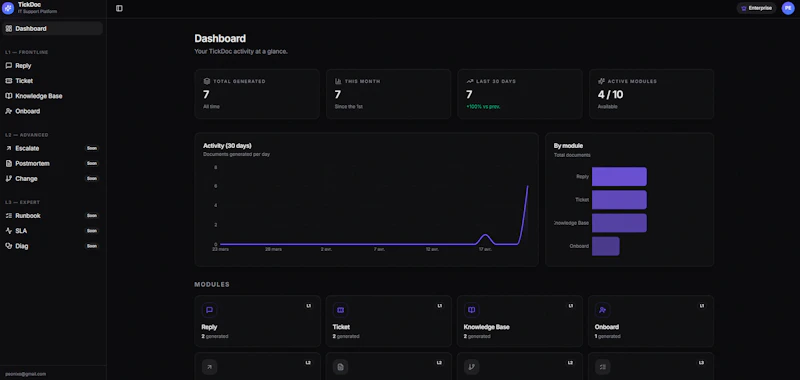
Task: Click the This Month bar chart icon
Action: (x=338, y=81)
